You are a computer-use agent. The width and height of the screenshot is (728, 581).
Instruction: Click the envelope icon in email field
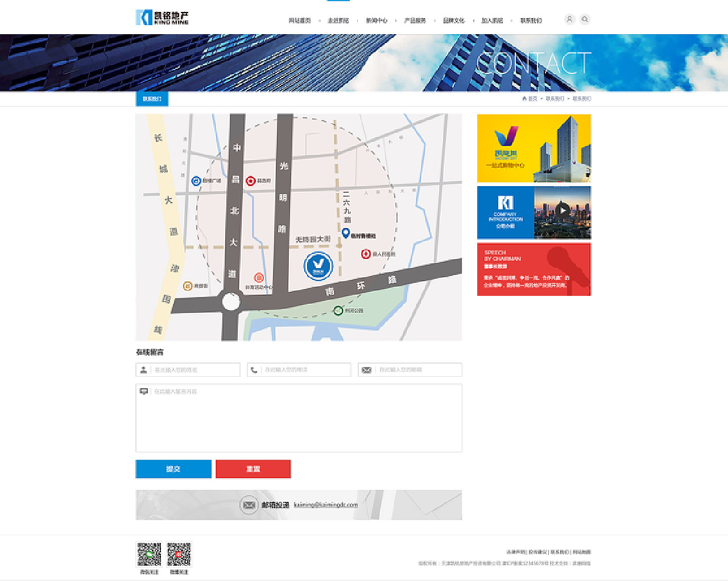366,370
